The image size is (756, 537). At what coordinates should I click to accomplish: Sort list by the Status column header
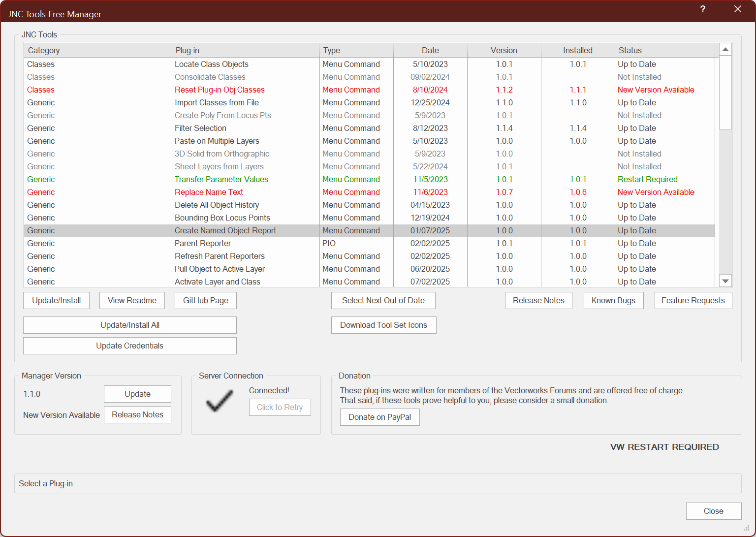pyautogui.click(x=630, y=50)
